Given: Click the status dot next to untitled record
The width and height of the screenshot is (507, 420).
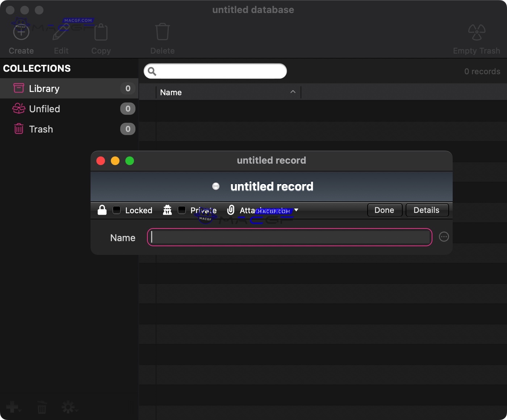Looking at the screenshot, I should [x=216, y=186].
